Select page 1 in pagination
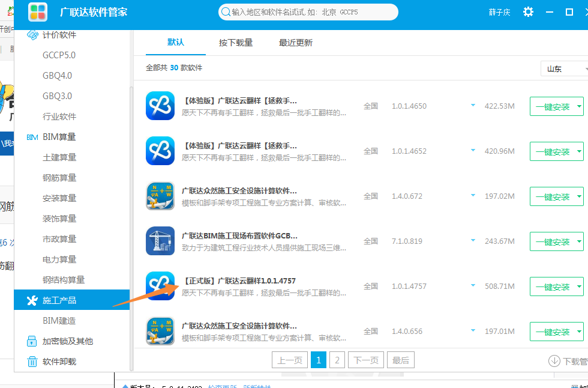Screen dimensions: 588x388 pyautogui.click(x=319, y=360)
